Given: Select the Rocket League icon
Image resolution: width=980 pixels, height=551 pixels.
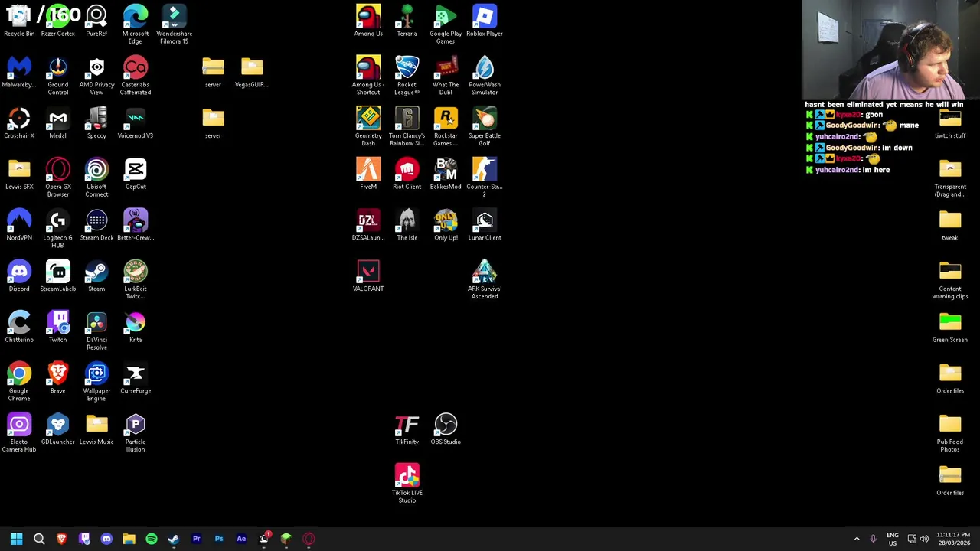Looking at the screenshot, I should click(407, 76).
